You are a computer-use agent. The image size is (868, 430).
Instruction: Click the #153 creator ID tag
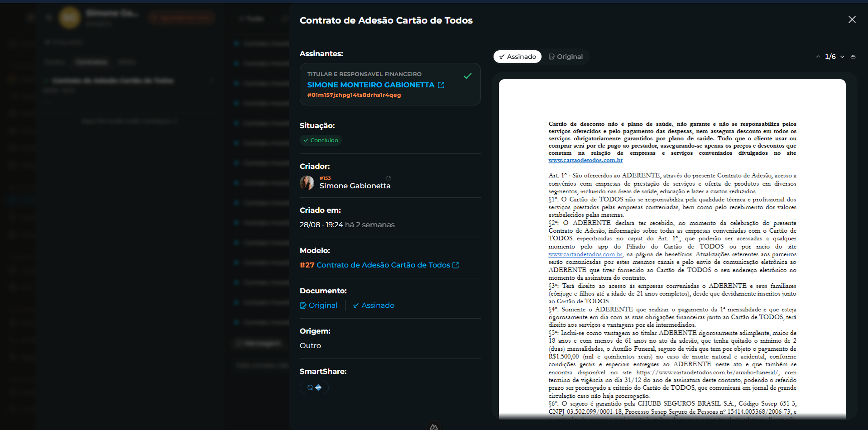click(x=325, y=178)
